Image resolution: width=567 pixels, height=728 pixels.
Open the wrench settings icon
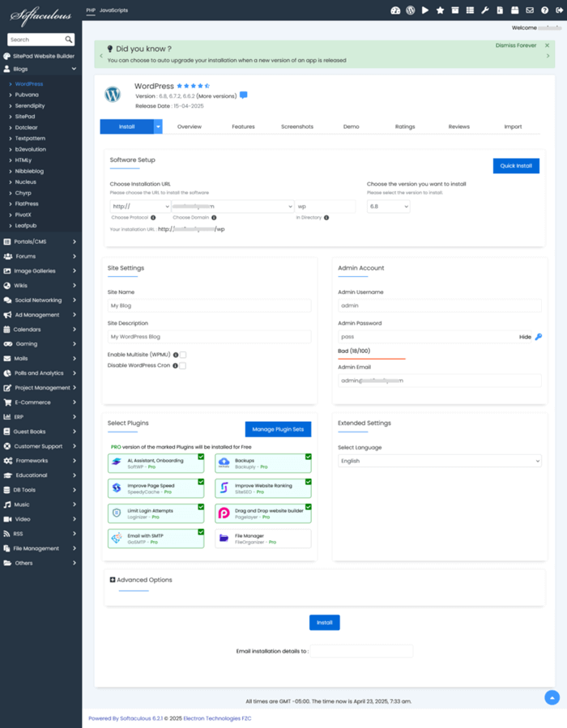tap(485, 11)
